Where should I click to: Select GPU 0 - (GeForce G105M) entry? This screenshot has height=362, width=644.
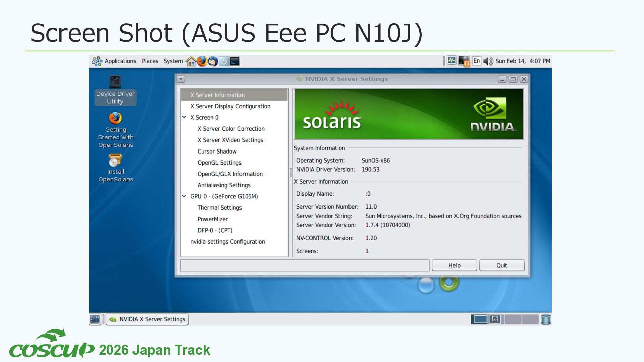(224, 196)
